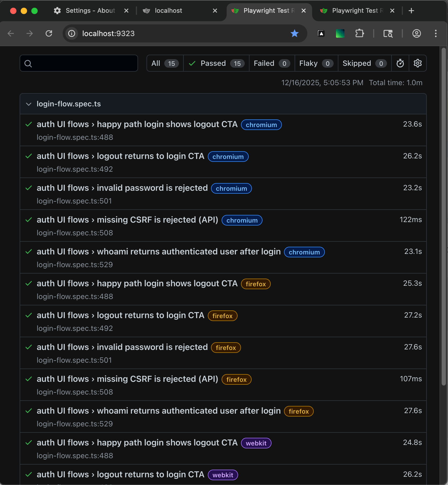Open the browser three-dot menu
The height and width of the screenshot is (485, 448).
(x=436, y=33)
